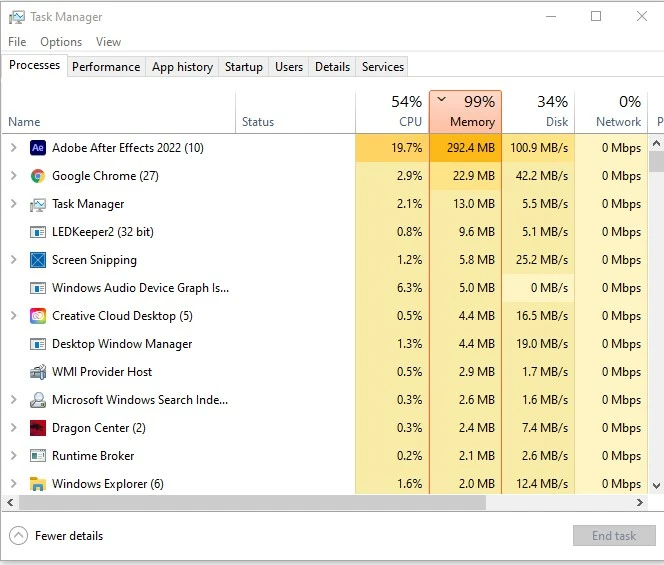The width and height of the screenshot is (664, 565).
Task: Select the 100.9 MB/s disk cell
Action: tap(538, 148)
